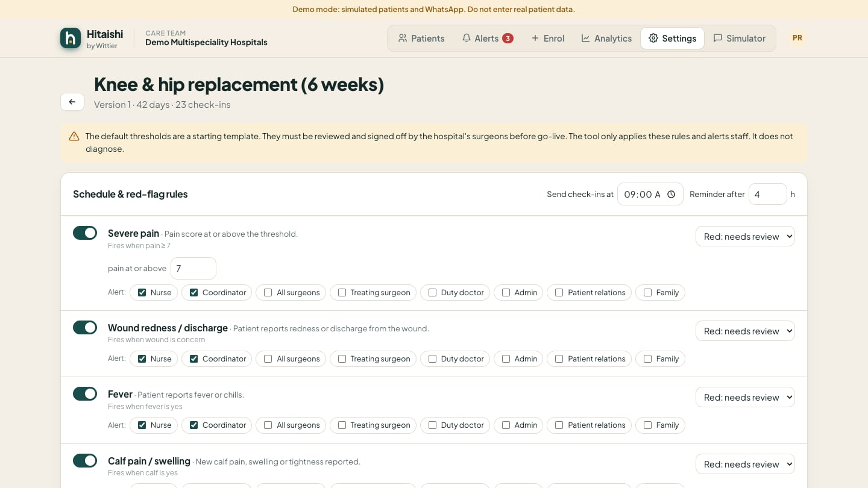Viewport: 868px width, 488px height.
Task: Turn off the Fever rule switch
Action: pos(85,394)
